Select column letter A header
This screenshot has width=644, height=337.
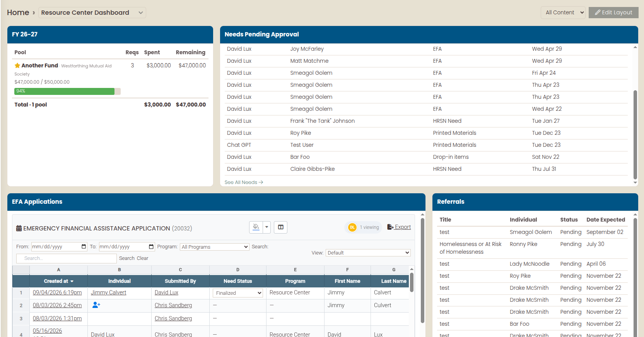click(x=58, y=270)
